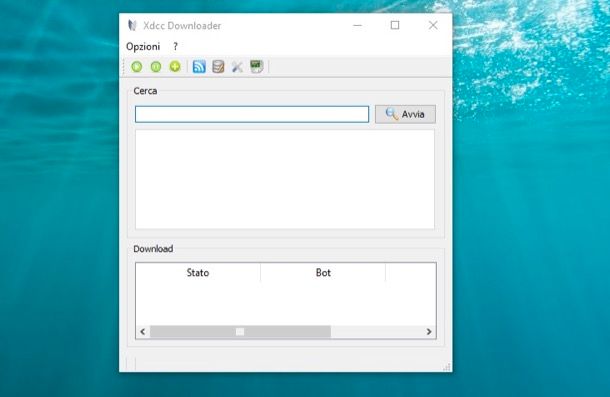Click the green plus add icon
This screenshot has width=610, height=397.
tap(175, 67)
